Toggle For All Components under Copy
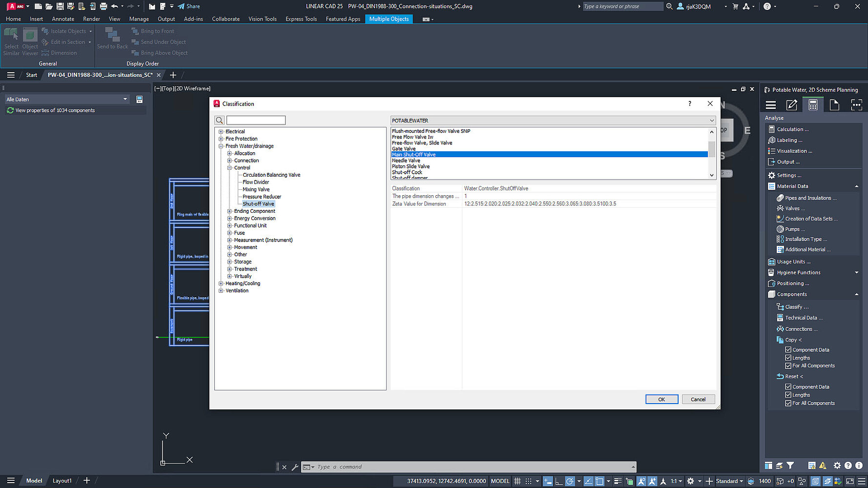 [x=788, y=366]
